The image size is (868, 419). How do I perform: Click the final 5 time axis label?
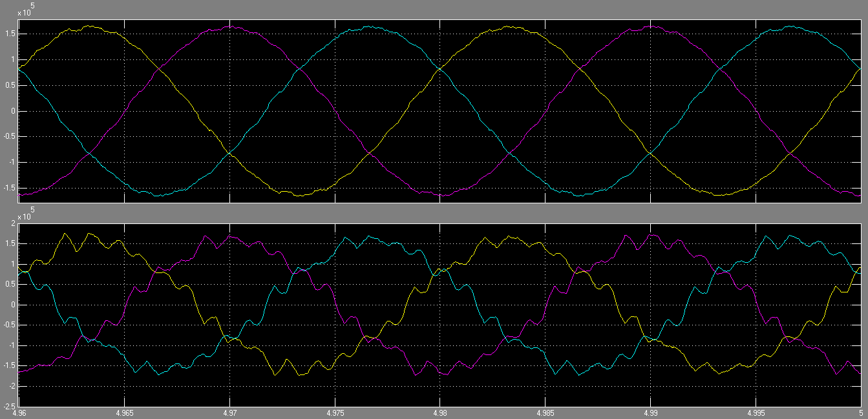(860, 412)
